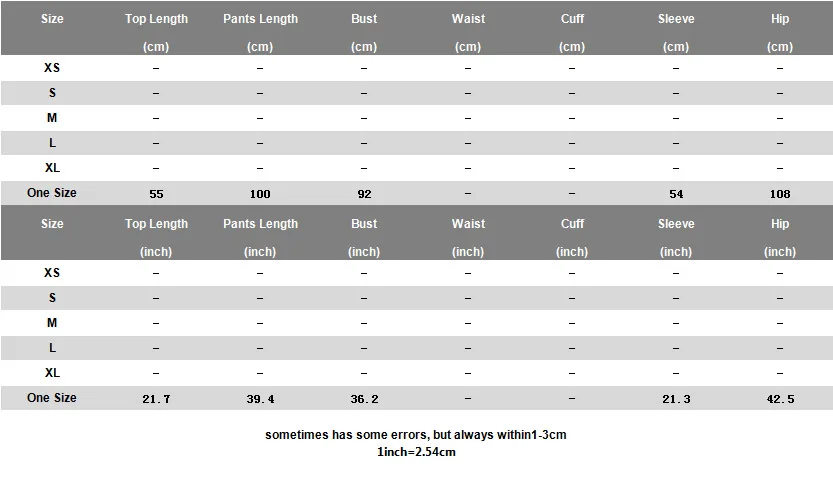Image resolution: width=833 pixels, height=477 pixels.
Task: Click the 21.3 inch sleeve value
Action: 676,399
